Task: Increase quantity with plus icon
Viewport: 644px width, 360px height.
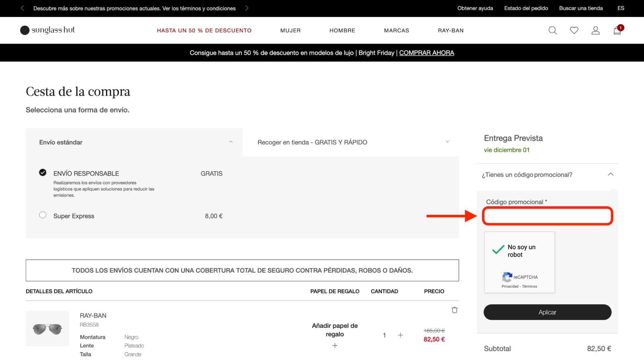Action: 400,335
